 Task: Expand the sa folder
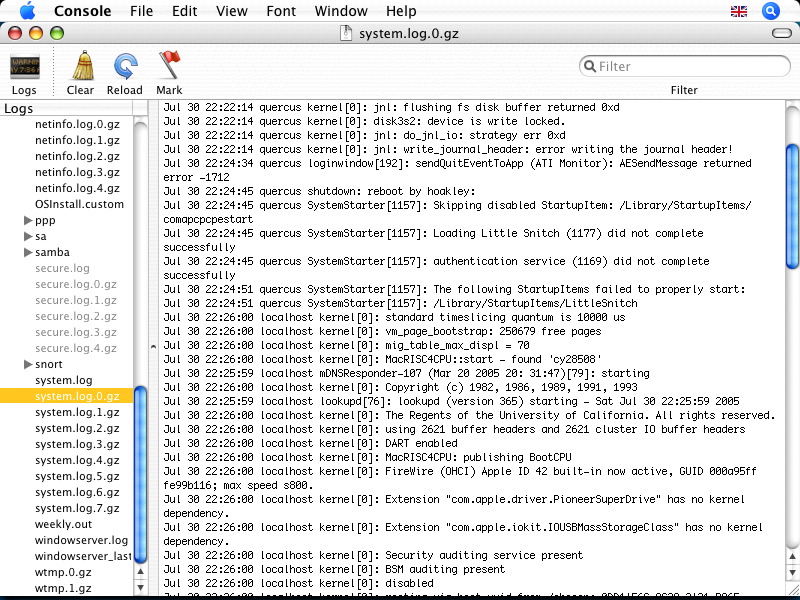pos(27,236)
